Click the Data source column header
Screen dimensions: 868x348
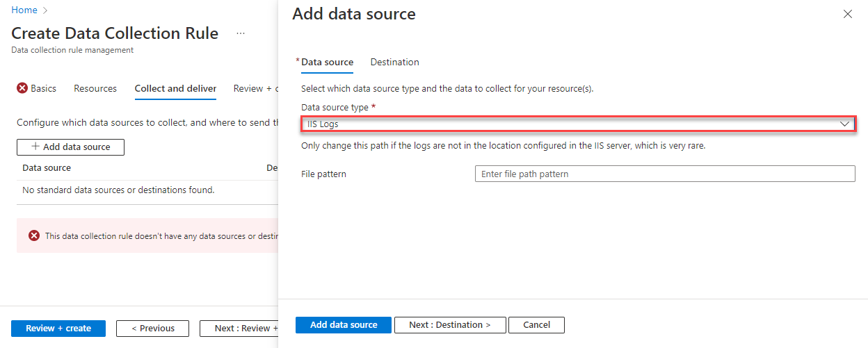point(47,167)
